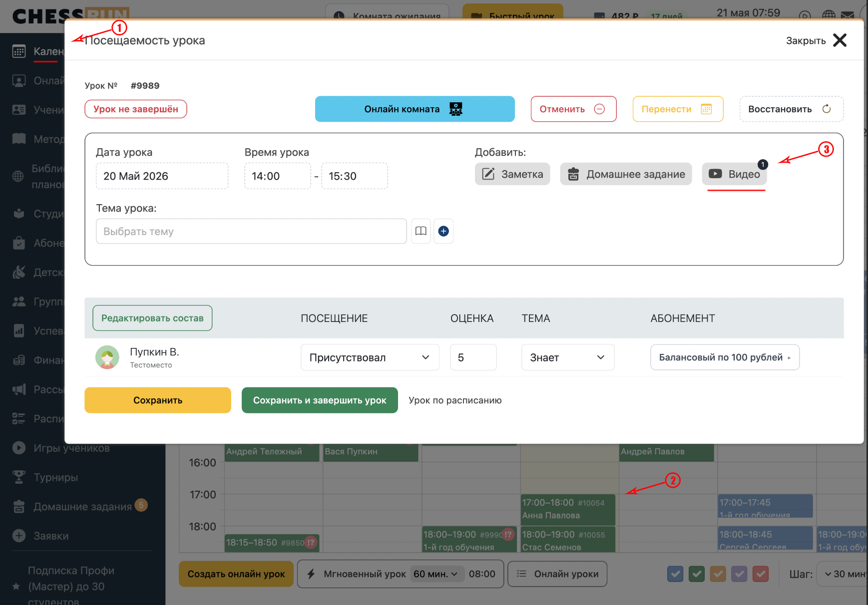Click the Перенести reschedule button
The height and width of the screenshot is (605, 868).
(x=678, y=109)
